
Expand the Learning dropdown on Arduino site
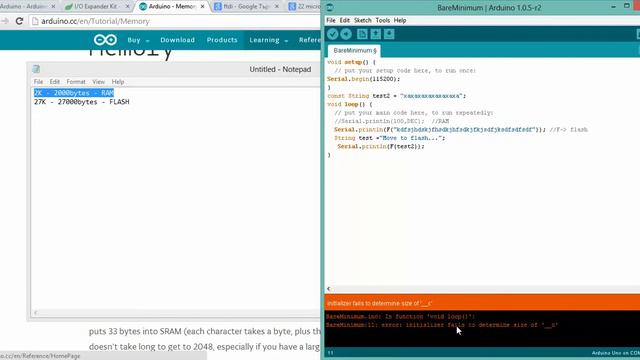269,40
